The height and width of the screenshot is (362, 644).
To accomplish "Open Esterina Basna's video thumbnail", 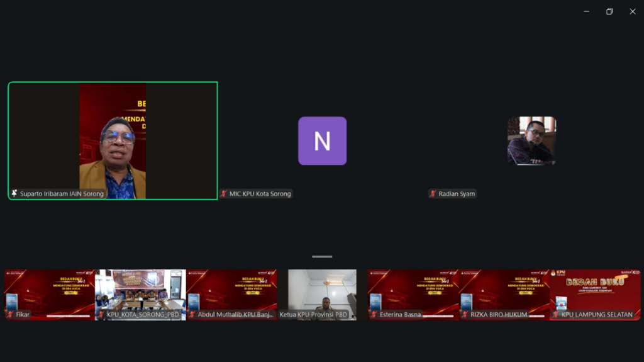I will pos(413,295).
